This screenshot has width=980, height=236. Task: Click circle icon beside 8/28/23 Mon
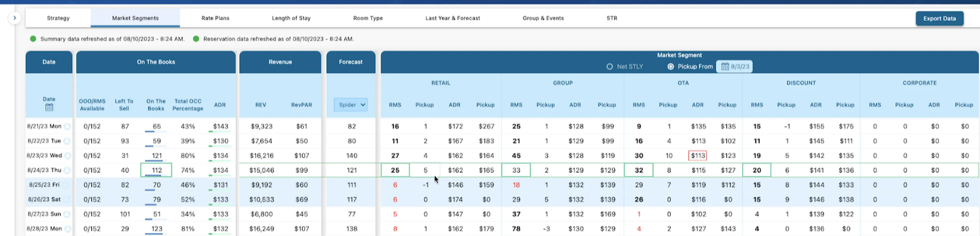point(68,229)
